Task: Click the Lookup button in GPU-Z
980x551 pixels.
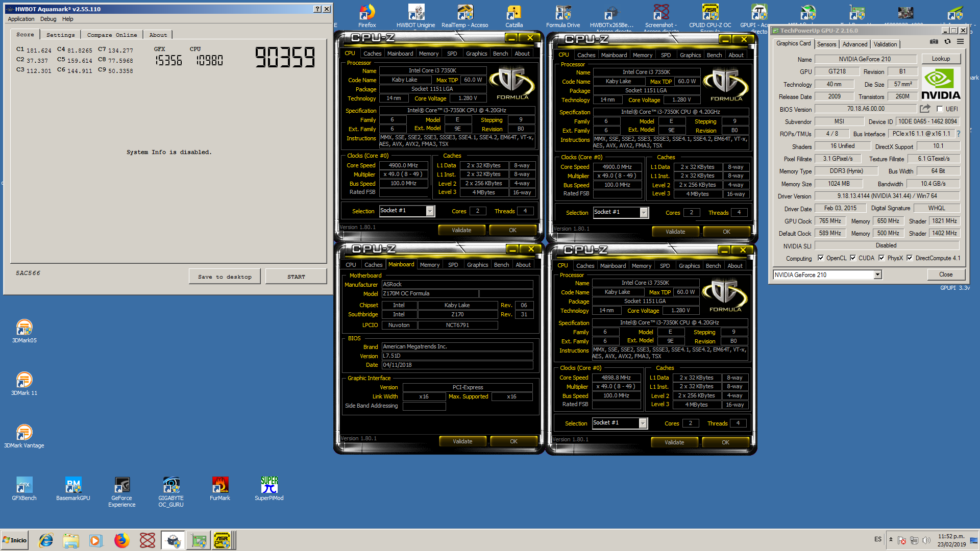Action: coord(941,59)
